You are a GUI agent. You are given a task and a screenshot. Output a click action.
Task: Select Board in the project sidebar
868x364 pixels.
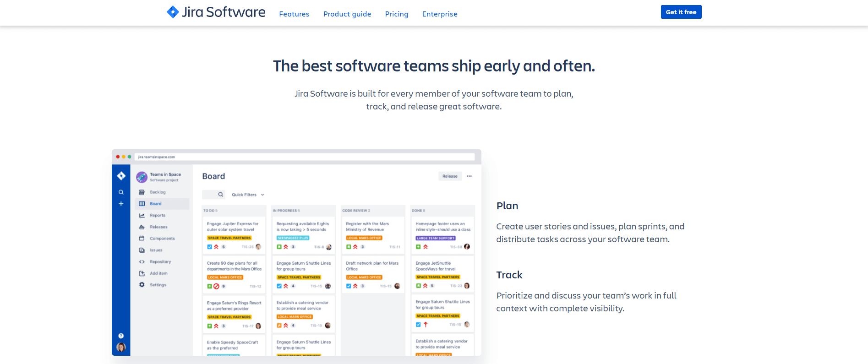point(162,204)
